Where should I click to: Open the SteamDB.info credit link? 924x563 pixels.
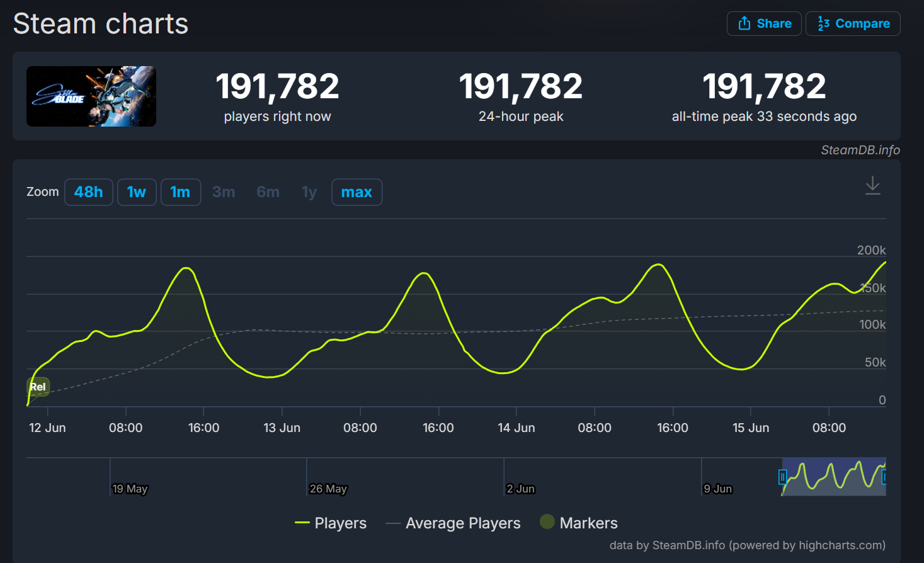pos(860,150)
